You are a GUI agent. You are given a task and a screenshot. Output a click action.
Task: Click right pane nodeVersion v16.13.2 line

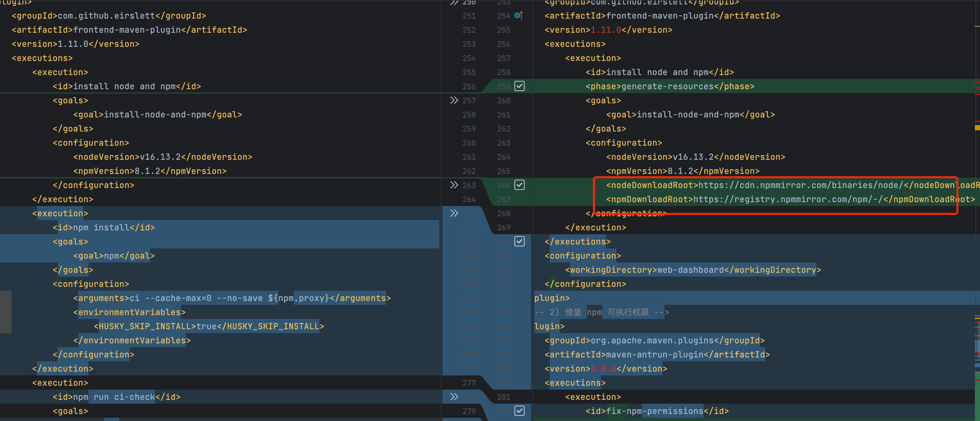point(696,157)
